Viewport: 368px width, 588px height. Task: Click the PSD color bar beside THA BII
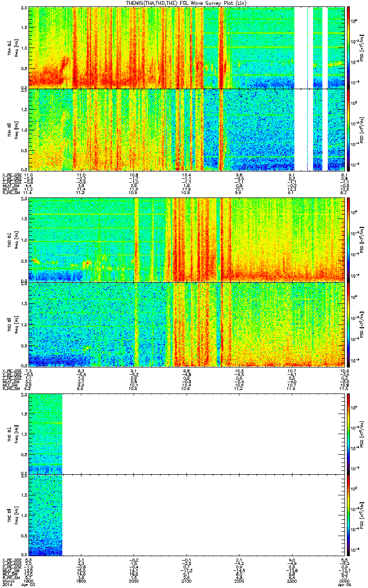(x=348, y=129)
